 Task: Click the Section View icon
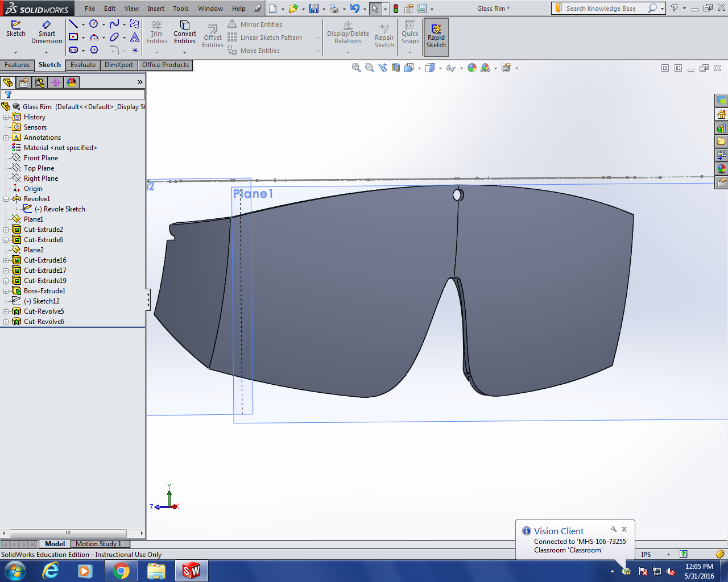[396, 68]
